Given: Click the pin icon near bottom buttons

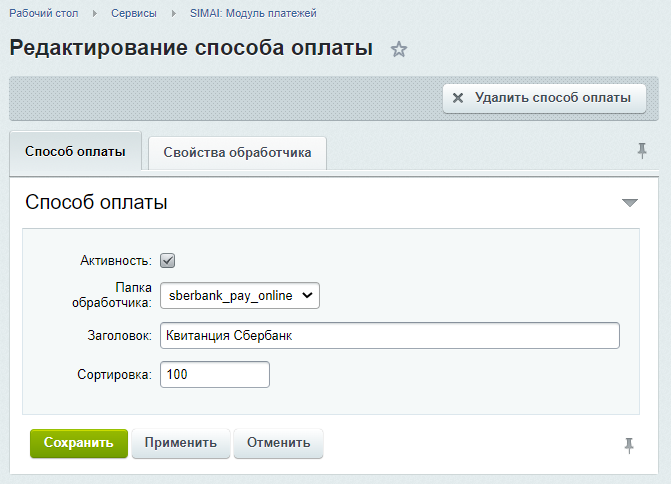Looking at the screenshot, I should coord(629,445).
